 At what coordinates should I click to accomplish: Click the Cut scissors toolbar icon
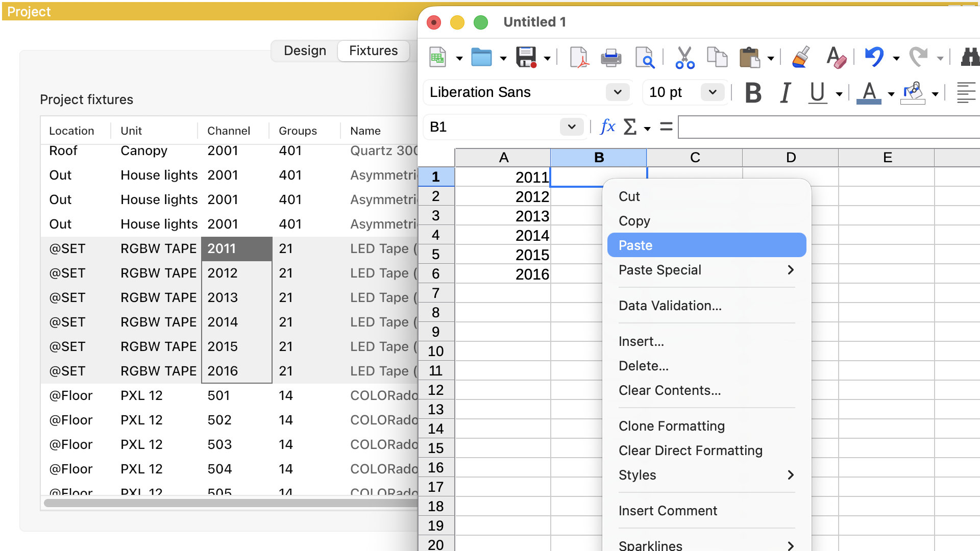[684, 58]
